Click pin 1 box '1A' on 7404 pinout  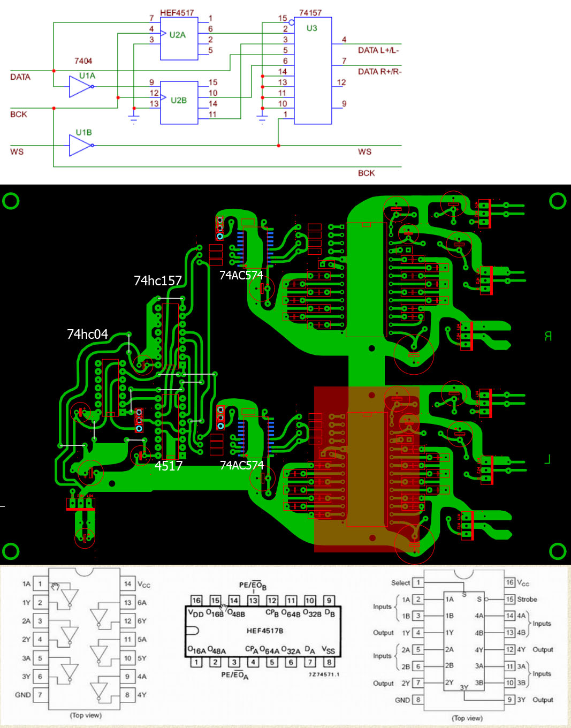(x=40, y=583)
